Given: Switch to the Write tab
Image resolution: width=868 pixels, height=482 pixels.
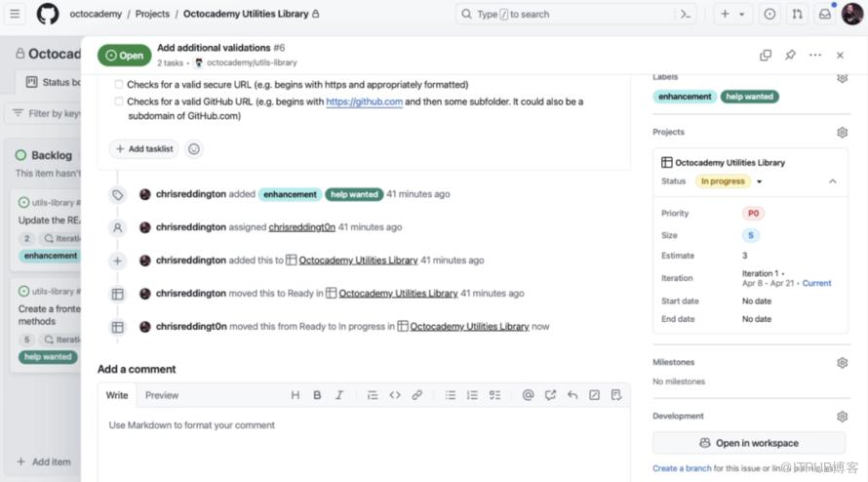Looking at the screenshot, I should coord(117,395).
